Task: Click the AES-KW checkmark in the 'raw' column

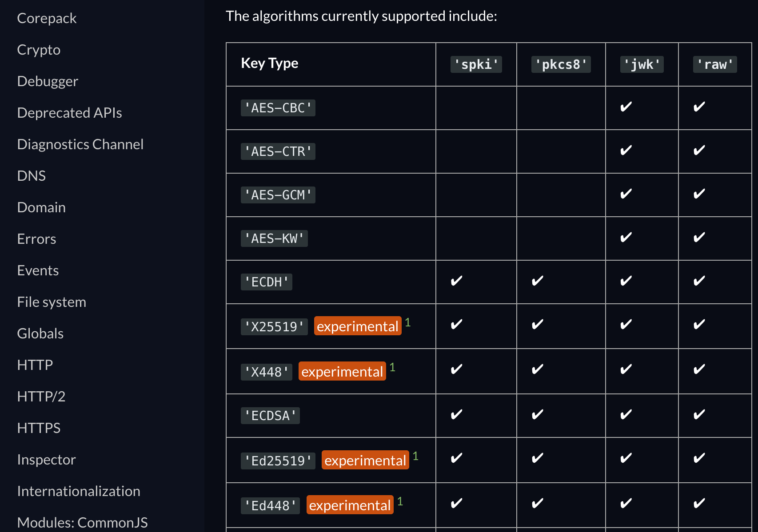Action: point(699,238)
